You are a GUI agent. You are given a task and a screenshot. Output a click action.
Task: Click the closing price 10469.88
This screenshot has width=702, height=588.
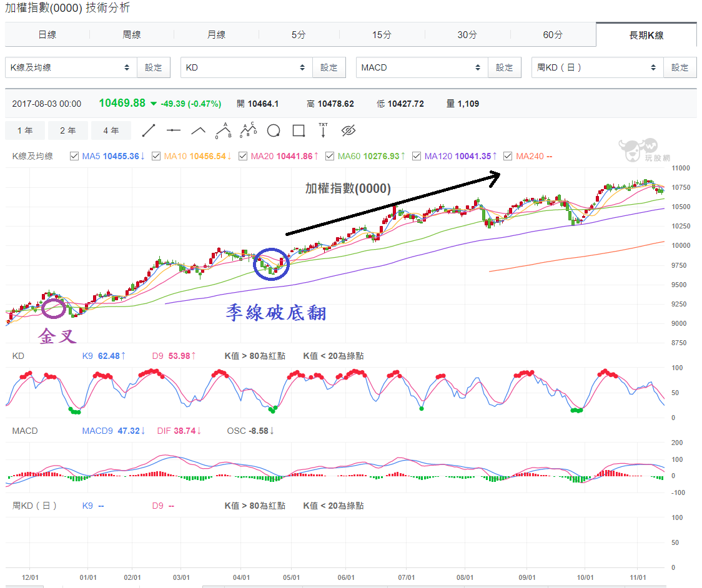[x=122, y=104]
